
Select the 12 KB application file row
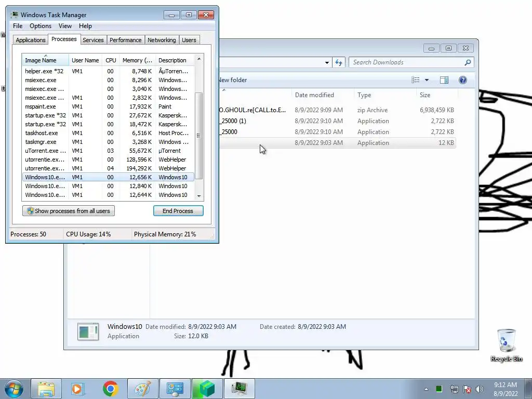coord(338,143)
